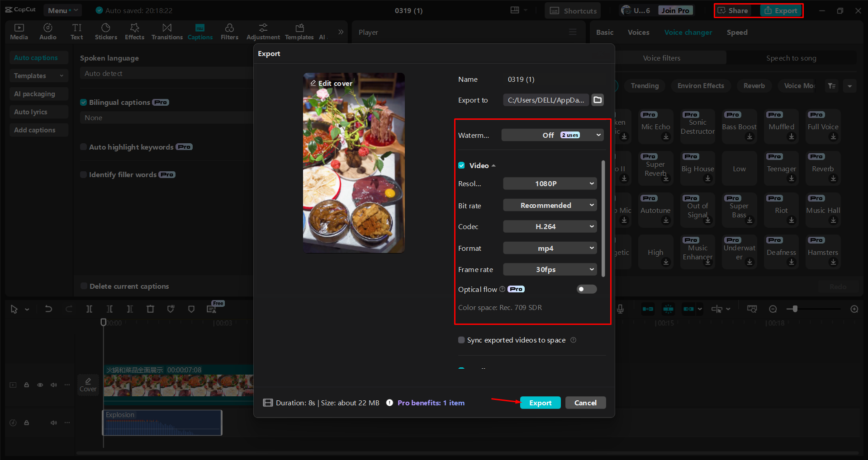Switch to the Voice changer tab
The width and height of the screenshot is (868, 460).
point(688,32)
